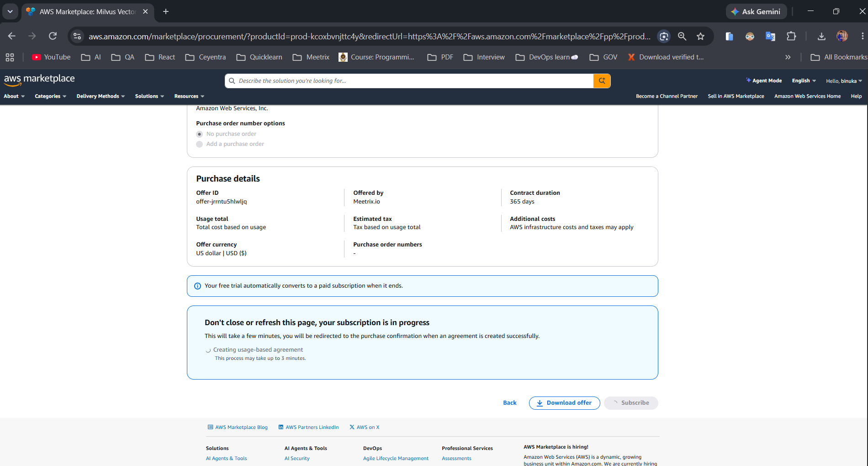Open Sell in AWS Marketplace link
This screenshot has width=868, height=466.
[736, 96]
